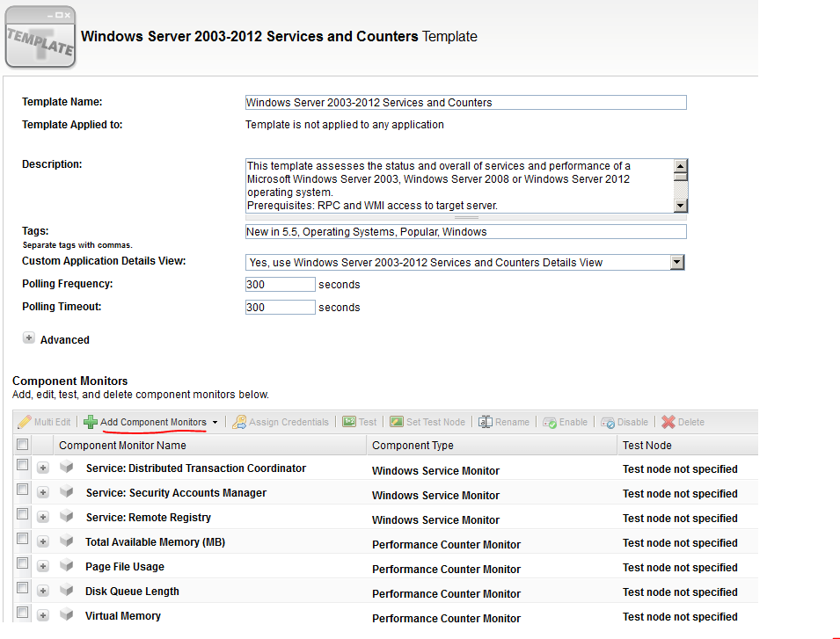Click the Test toolbar icon
This screenshot has width=840, height=639.
click(x=349, y=422)
